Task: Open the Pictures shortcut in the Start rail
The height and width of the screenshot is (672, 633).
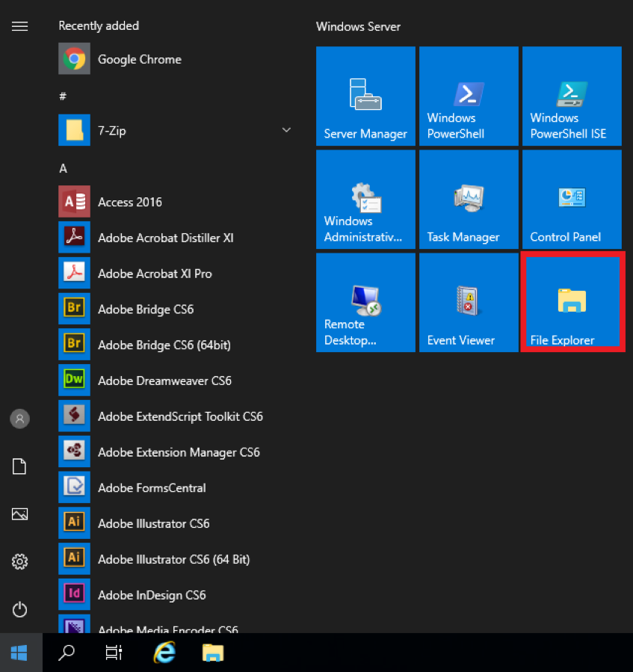Action: pos(19,514)
